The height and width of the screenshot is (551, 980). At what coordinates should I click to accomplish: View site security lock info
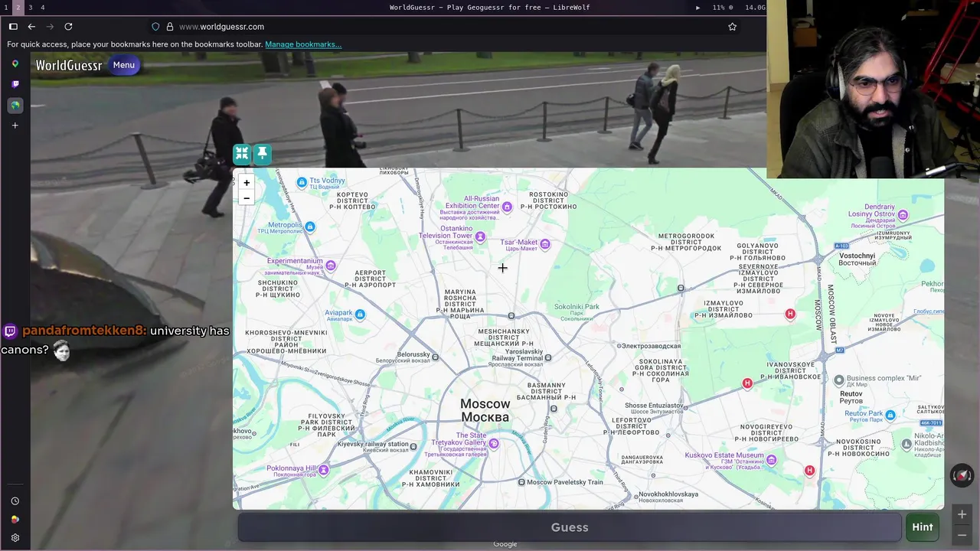170,27
